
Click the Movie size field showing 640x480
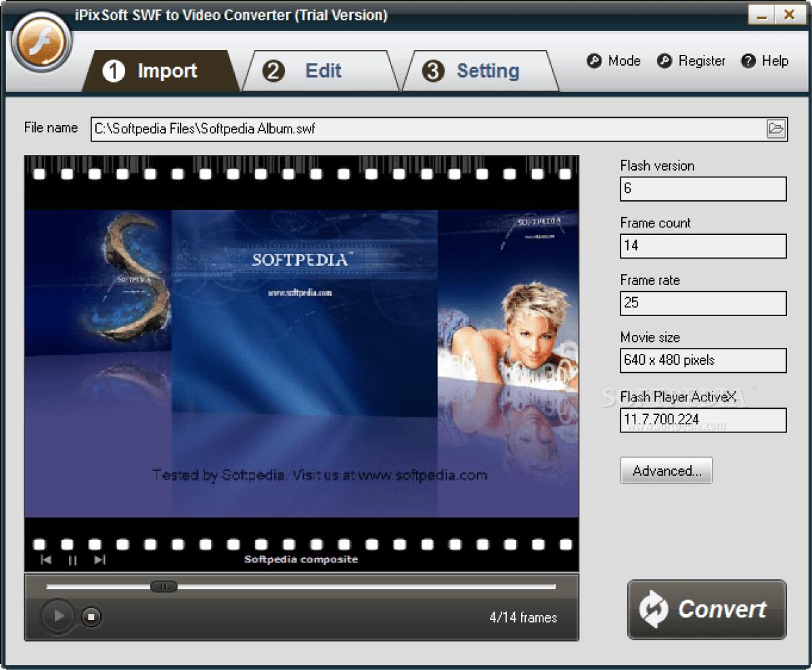(x=702, y=361)
